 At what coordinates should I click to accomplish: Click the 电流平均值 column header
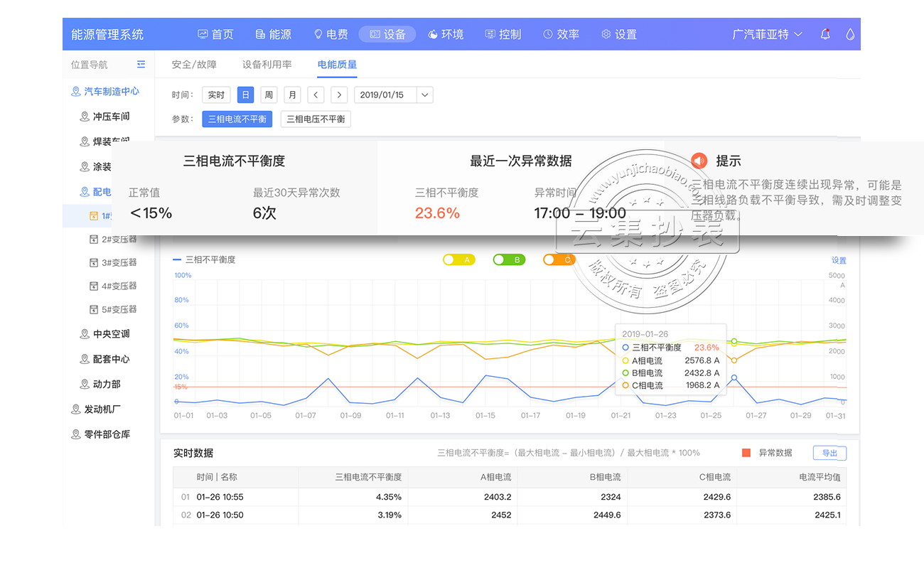pos(820,477)
